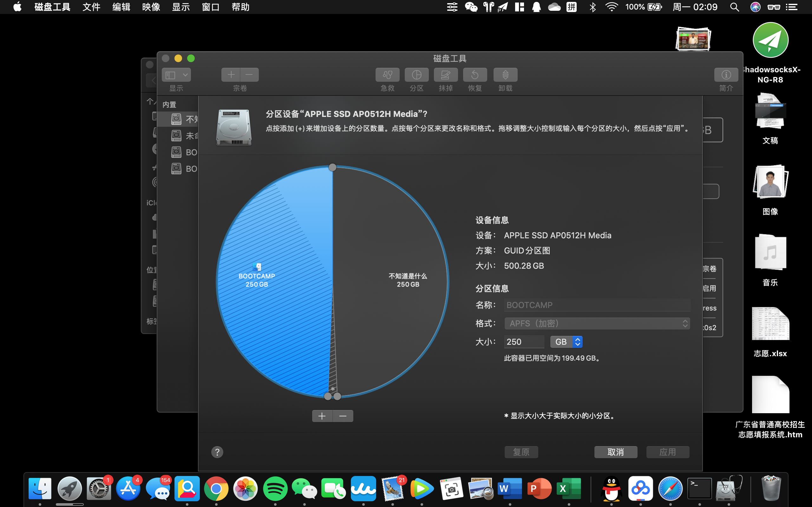
Task: Open the Info (简介) toolbar icon
Action: click(726, 75)
